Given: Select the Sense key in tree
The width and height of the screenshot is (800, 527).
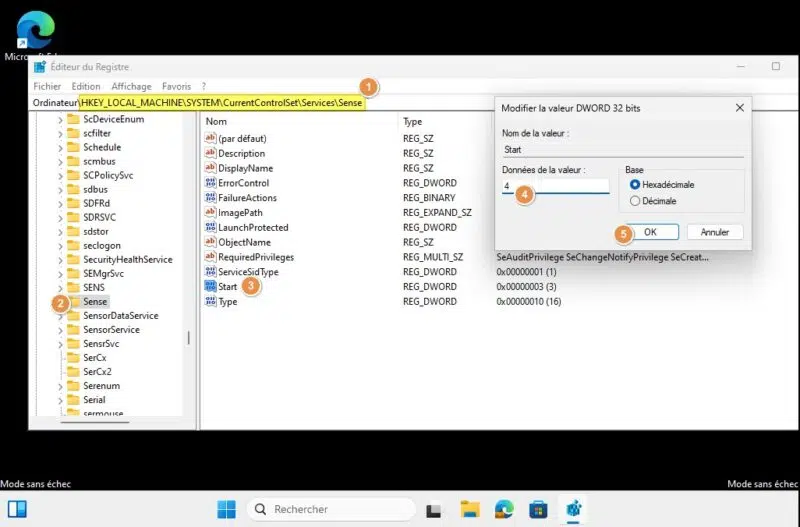Looking at the screenshot, I should point(95,301).
